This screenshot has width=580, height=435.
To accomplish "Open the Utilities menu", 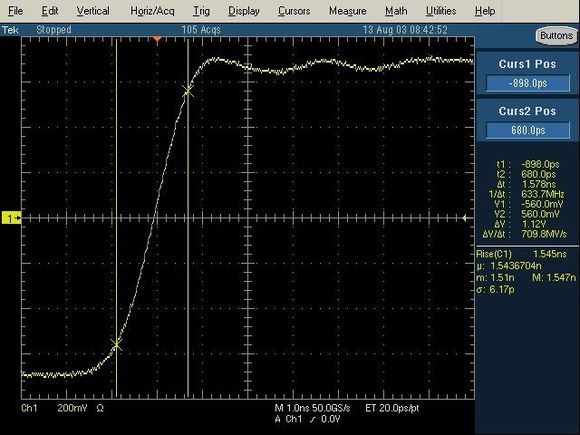I will pyautogui.click(x=441, y=11).
